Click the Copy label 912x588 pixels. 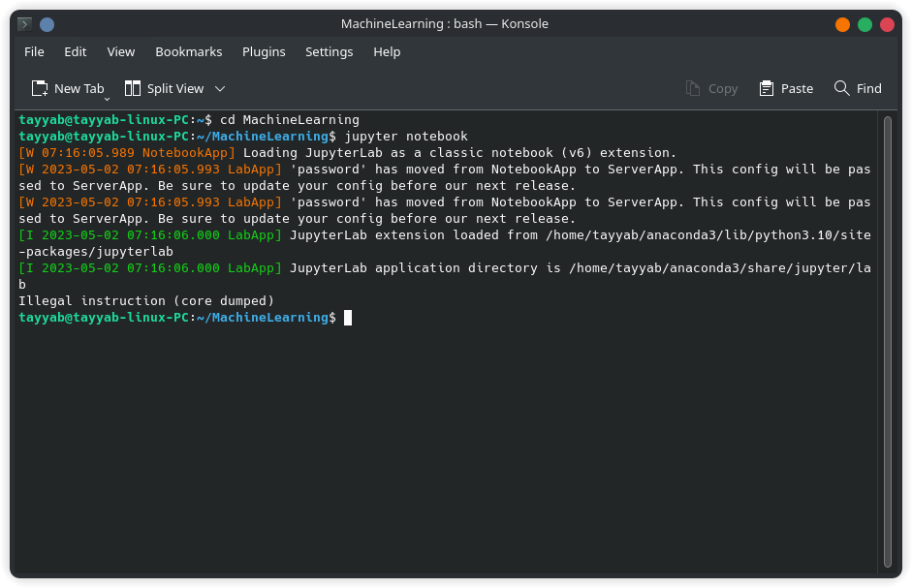723,89
